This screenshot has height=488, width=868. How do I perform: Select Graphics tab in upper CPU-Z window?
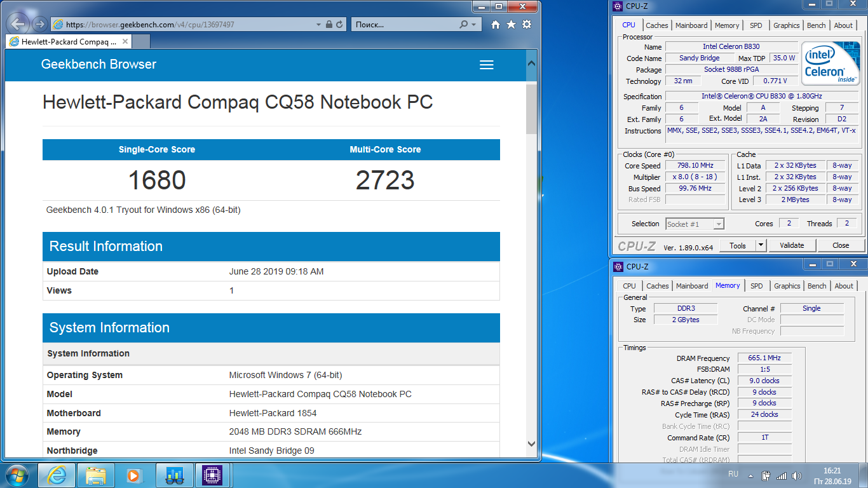pyautogui.click(x=787, y=25)
